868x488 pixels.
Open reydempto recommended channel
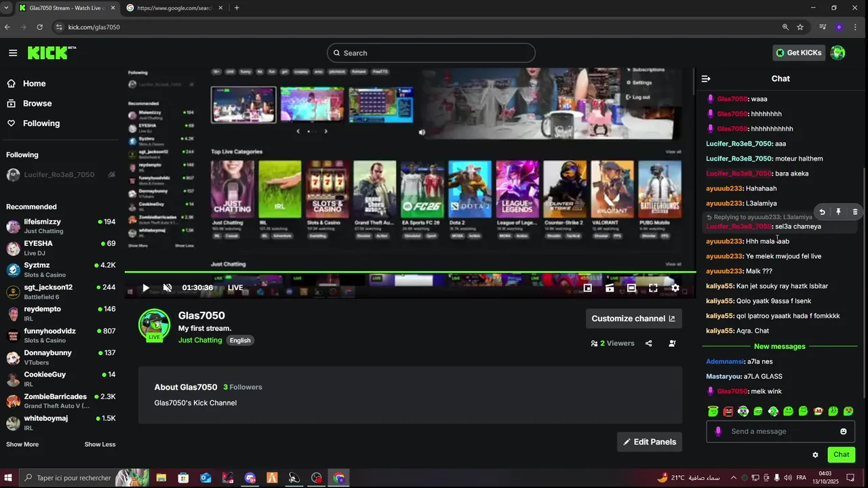[x=61, y=314]
